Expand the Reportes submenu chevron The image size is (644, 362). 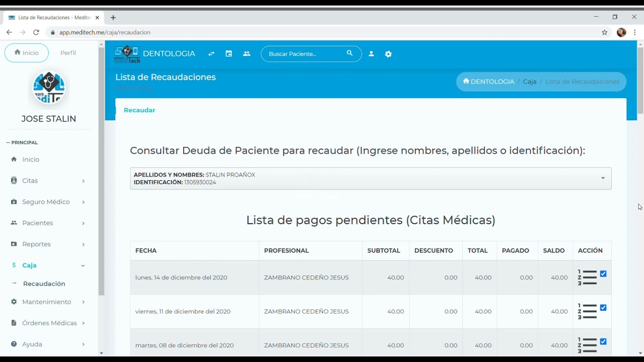coord(84,244)
